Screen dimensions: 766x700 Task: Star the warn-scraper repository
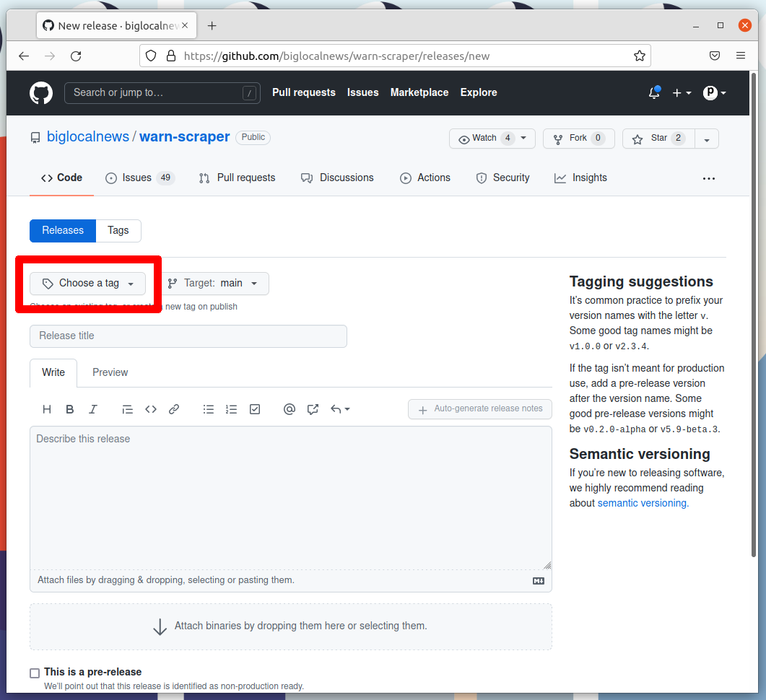[x=658, y=139]
